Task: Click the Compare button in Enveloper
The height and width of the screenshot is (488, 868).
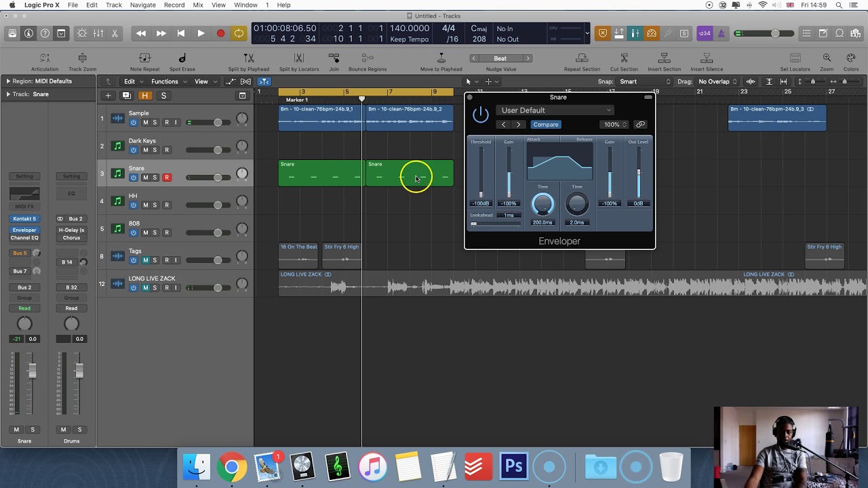Action: coord(546,125)
